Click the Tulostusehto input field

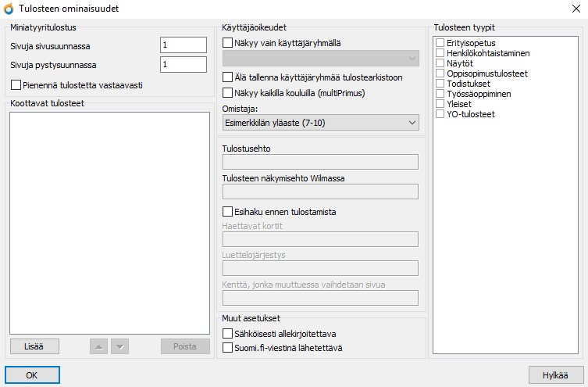tap(321, 162)
